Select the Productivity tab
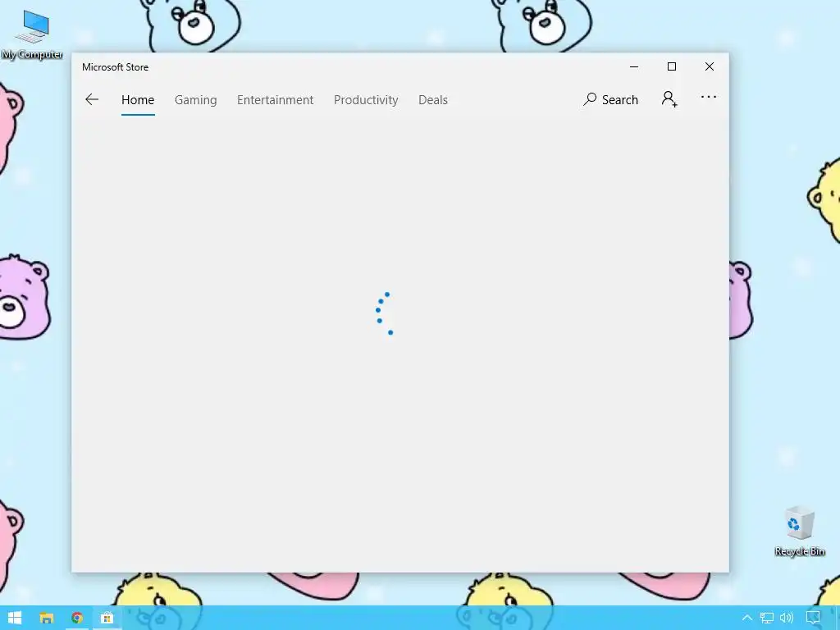This screenshot has width=840, height=630. click(x=366, y=100)
